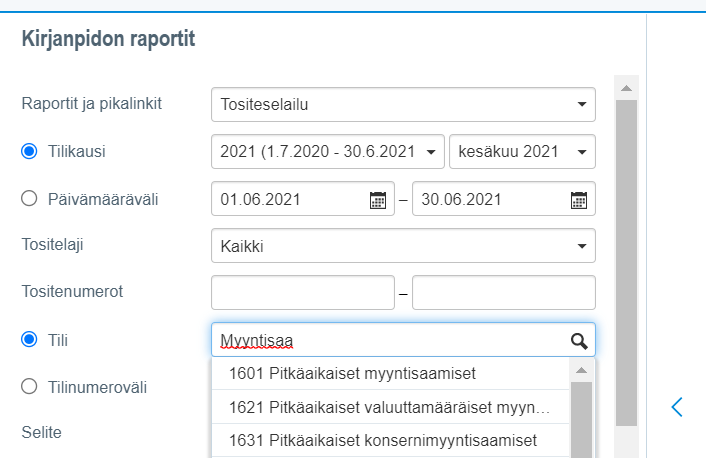
Task: Click the Selite label
Action: point(41,432)
